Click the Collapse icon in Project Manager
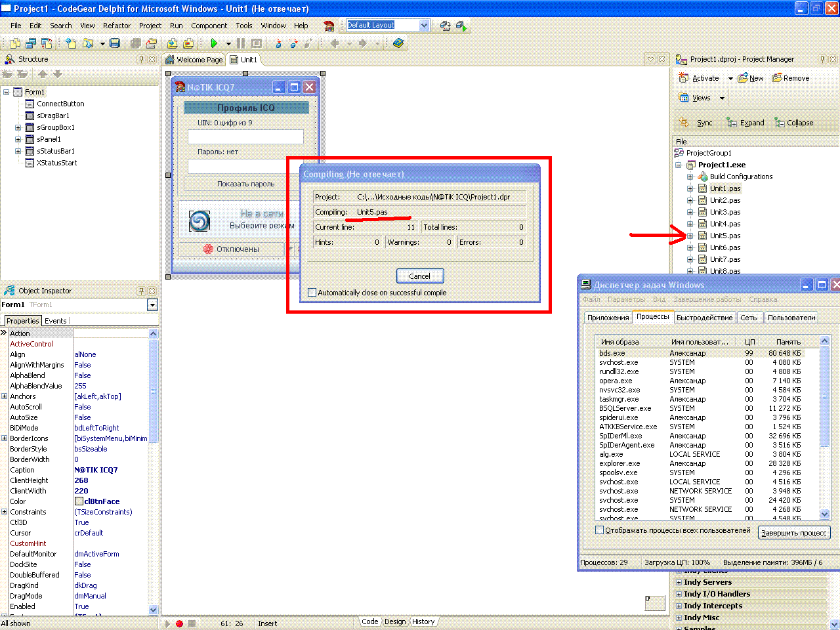 [x=780, y=123]
